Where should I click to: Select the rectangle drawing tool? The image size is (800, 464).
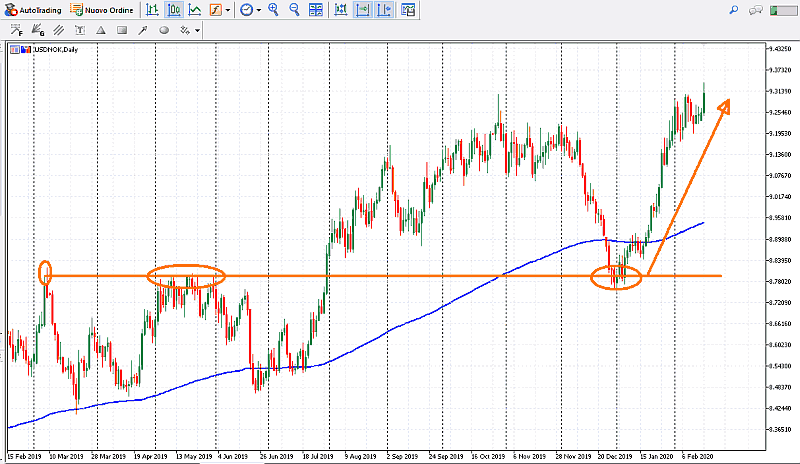(x=122, y=30)
